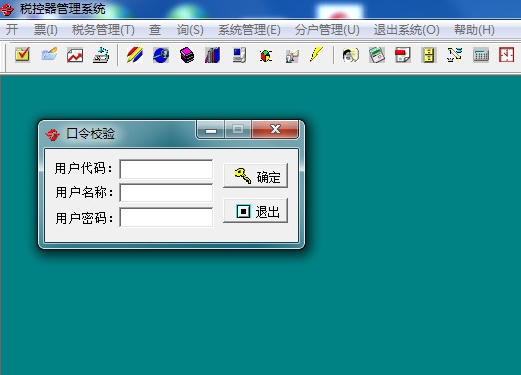Click the 退出 button in dialog

click(255, 211)
